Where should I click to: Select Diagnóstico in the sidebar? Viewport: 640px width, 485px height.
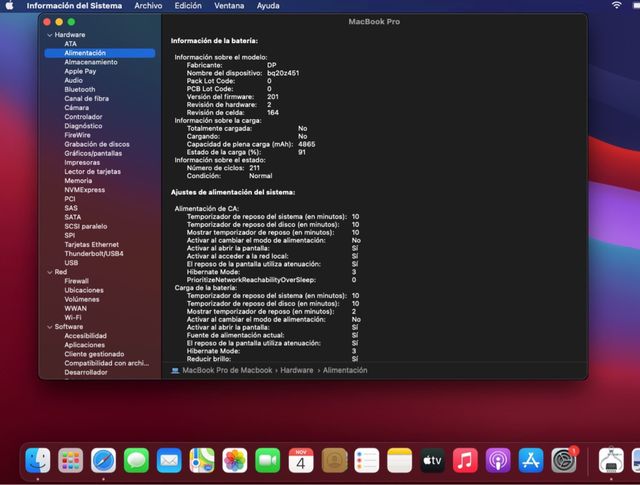83,126
